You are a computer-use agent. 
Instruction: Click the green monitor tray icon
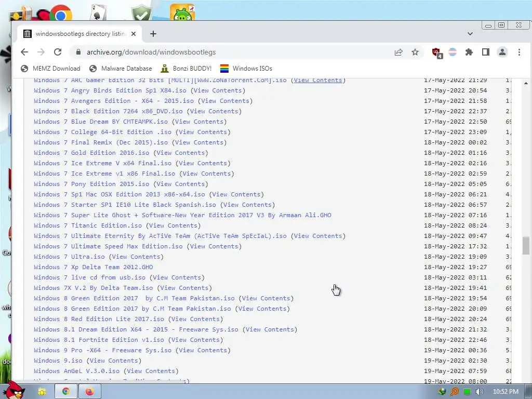pyautogui.click(x=467, y=392)
